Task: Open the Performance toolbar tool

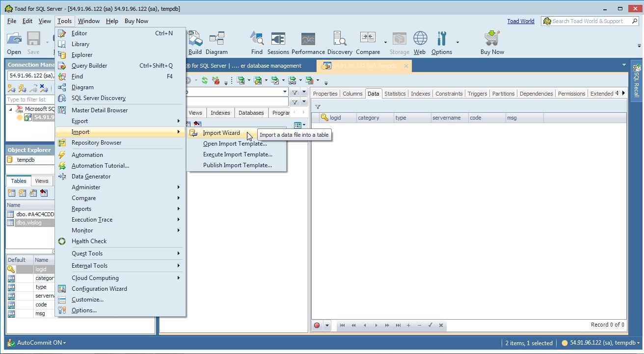Action: point(308,44)
